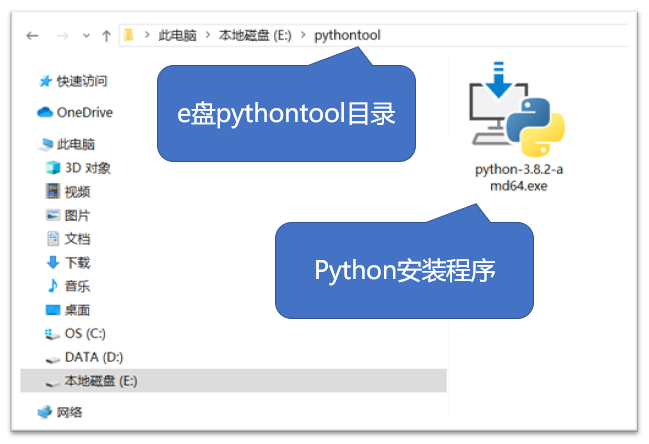Screen dimensions: 649x444
Task: Select 此电脑 in the navigation pane
Action: (76, 144)
